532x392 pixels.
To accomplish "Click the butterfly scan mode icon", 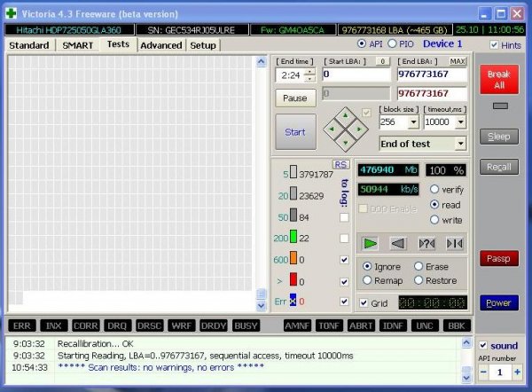I will pos(455,243).
